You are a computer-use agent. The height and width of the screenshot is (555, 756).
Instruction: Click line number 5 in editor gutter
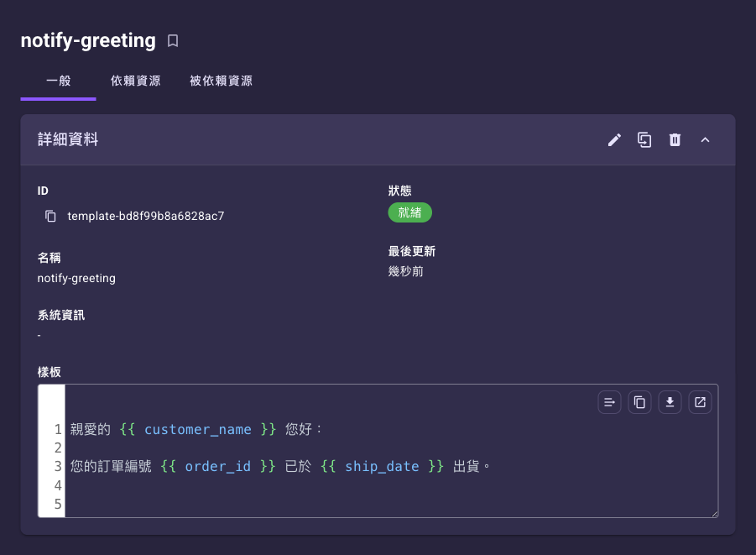pyautogui.click(x=58, y=504)
